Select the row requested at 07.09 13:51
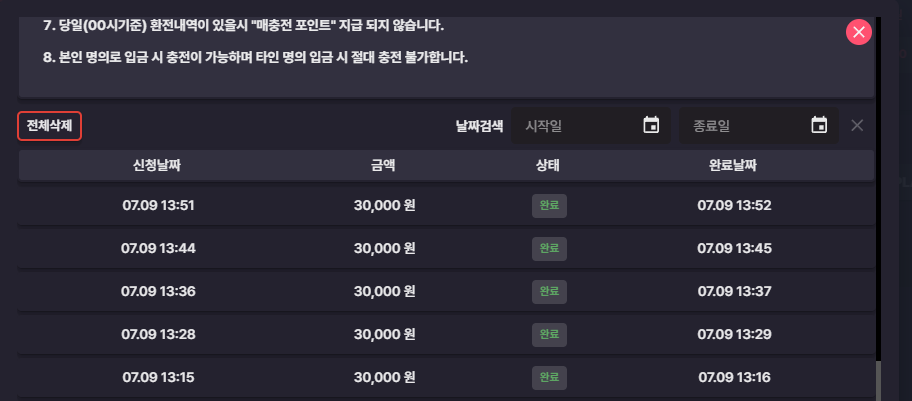The image size is (912, 401). [x=446, y=205]
